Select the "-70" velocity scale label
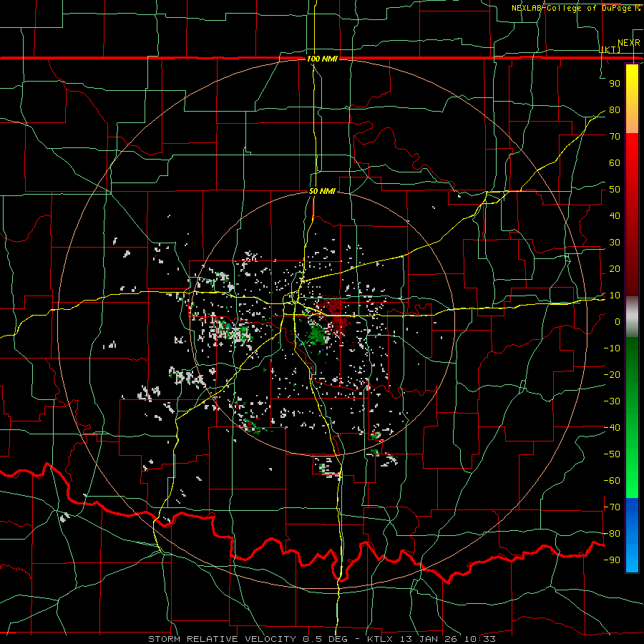644x644 pixels. pos(612,507)
